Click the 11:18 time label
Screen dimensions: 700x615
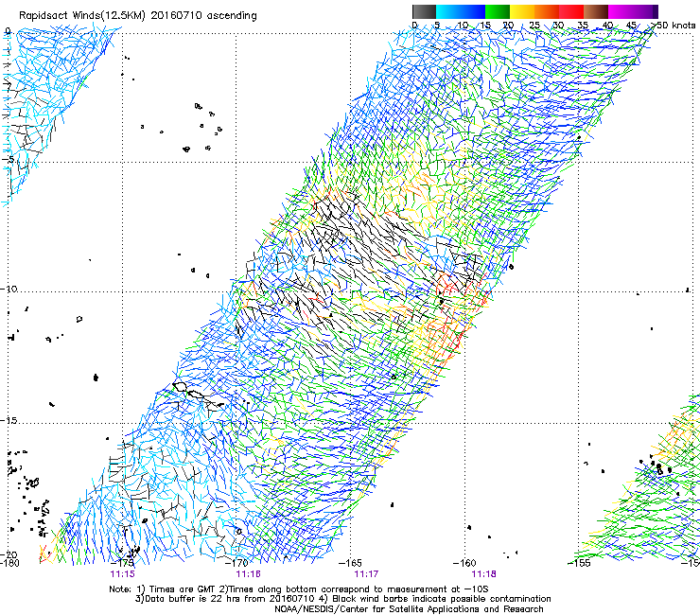tap(484, 574)
